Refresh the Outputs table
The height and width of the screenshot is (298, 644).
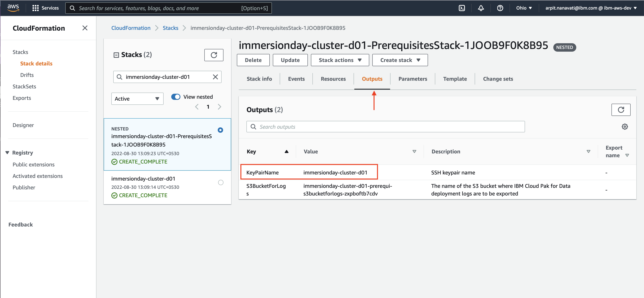[x=621, y=110]
